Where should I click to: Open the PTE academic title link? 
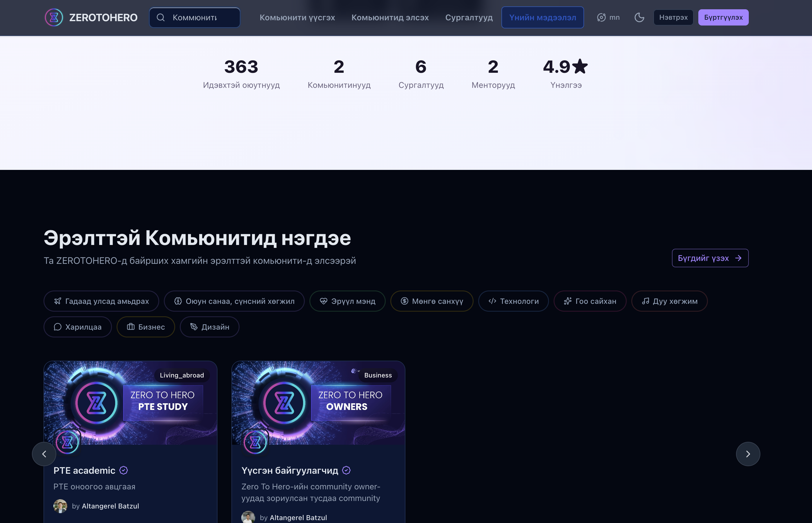click(x=84, y=470)
